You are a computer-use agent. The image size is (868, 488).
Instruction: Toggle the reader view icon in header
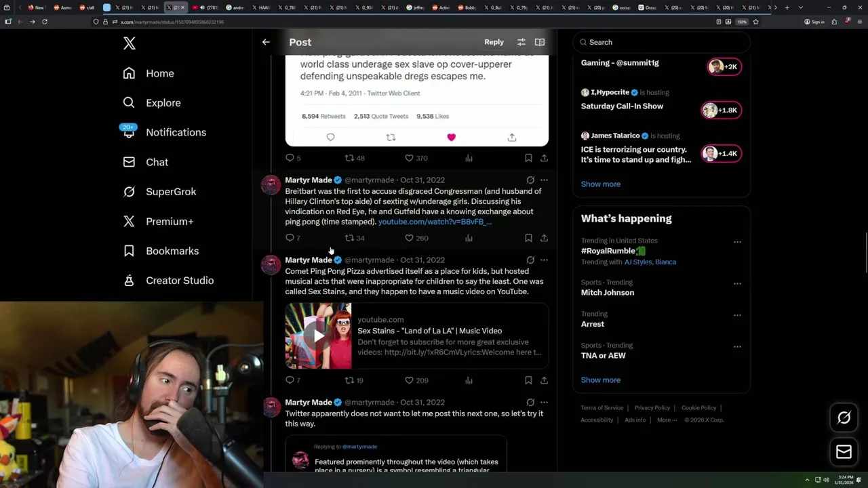540,42
